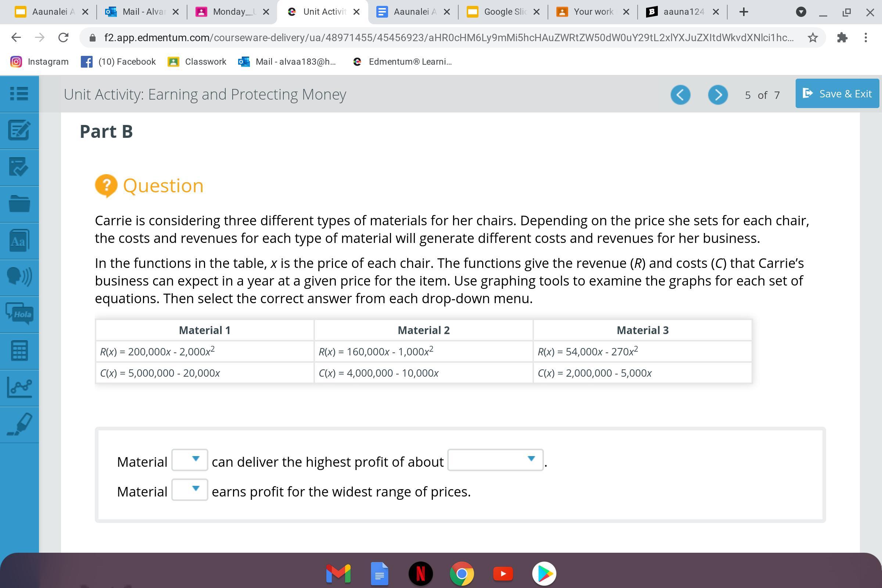
Task: Open the dictionary Aa tool
Action: coord(19,241)
